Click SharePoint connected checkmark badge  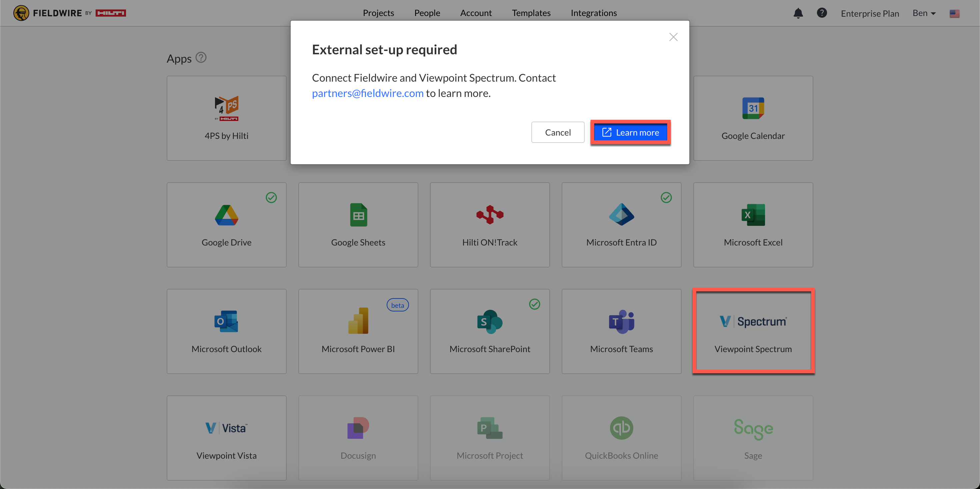[x=534, y=304]
